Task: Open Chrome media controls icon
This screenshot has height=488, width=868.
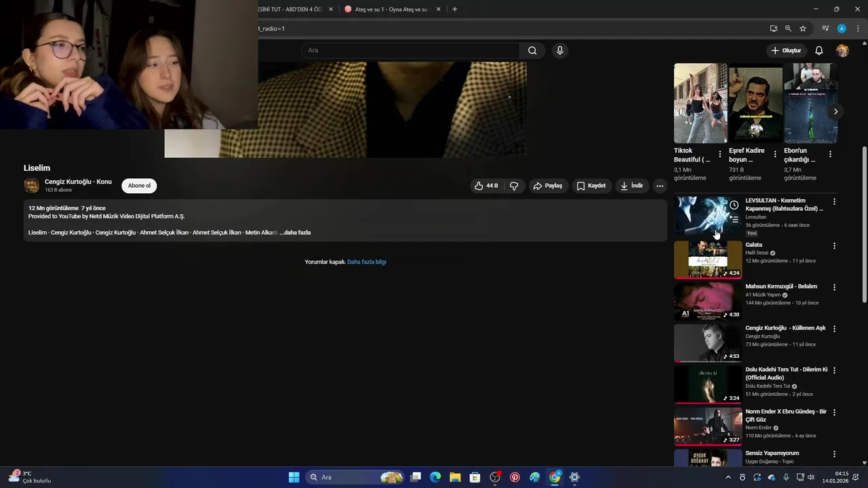Action: click(825, 28)
